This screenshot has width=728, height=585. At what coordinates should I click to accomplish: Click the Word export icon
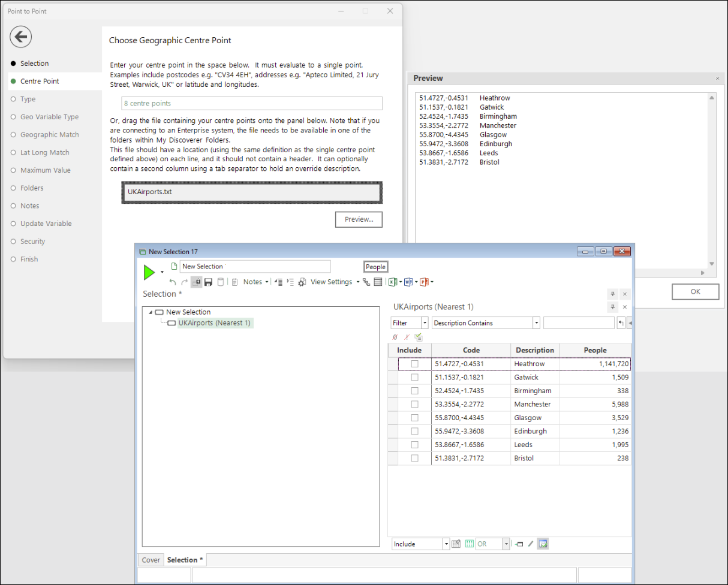pyautogui.click(x=408, y=282)
